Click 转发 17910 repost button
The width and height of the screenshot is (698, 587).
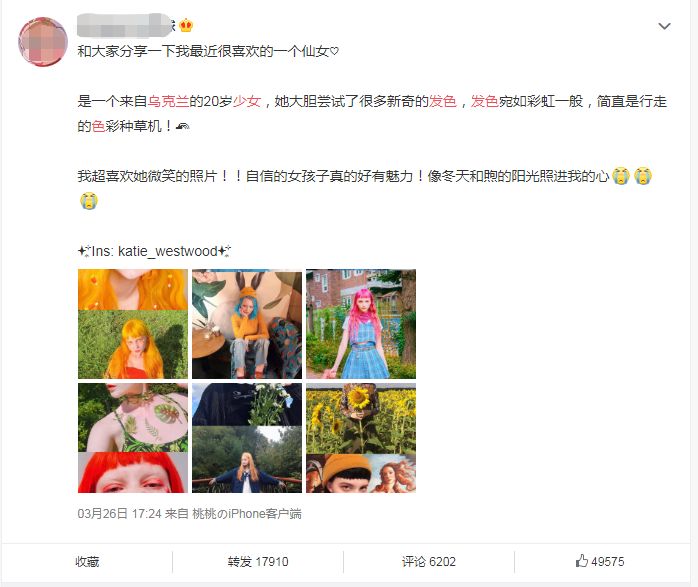(x=258, y=562)
